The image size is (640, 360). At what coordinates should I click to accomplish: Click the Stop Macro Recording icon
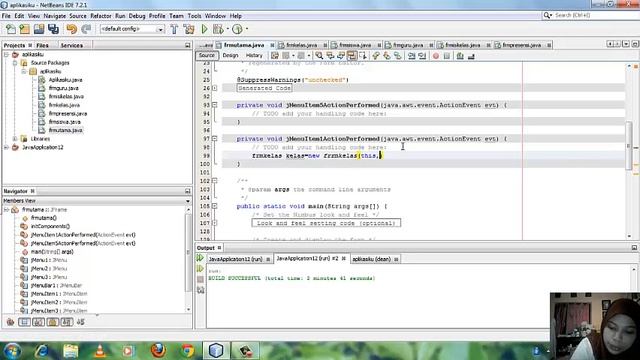[447, 56]
